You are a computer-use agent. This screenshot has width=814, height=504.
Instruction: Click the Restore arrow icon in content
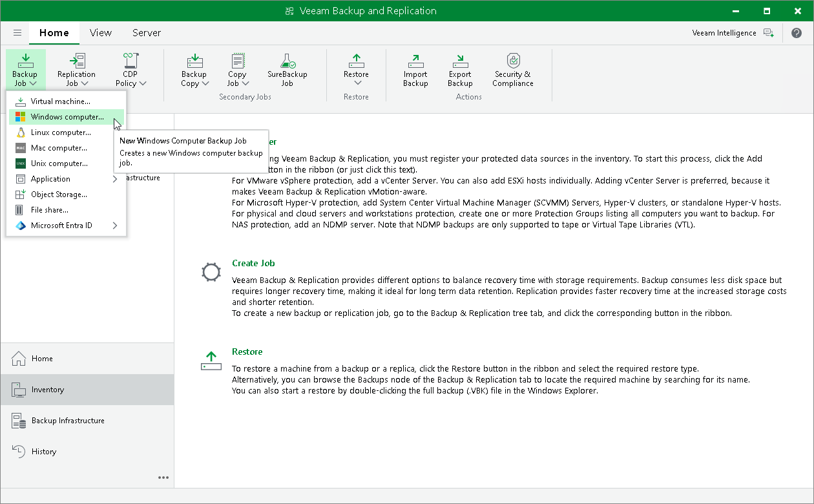[x=211, y=361]
